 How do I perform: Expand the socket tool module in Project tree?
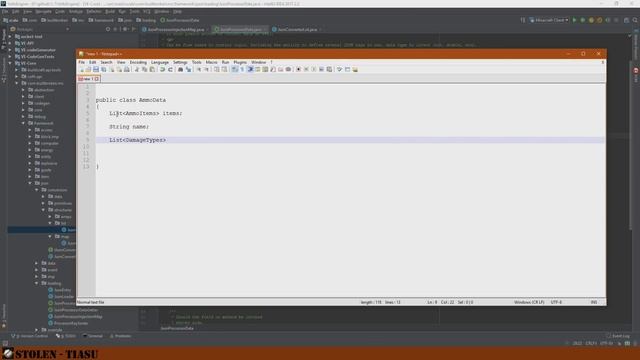(x=10, y=36)
